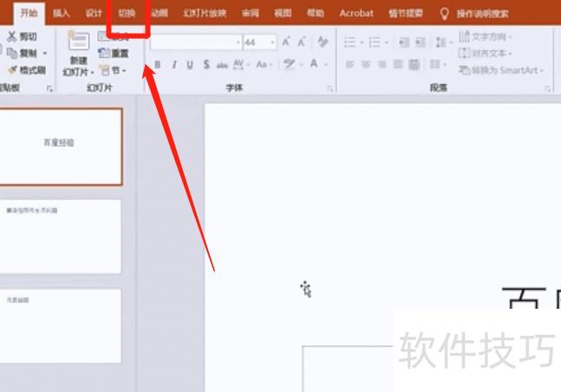The height and width of the screenshot is (392, 561).
Task: Open the 动画 (Animations) tab
Action: coord(160,13)
